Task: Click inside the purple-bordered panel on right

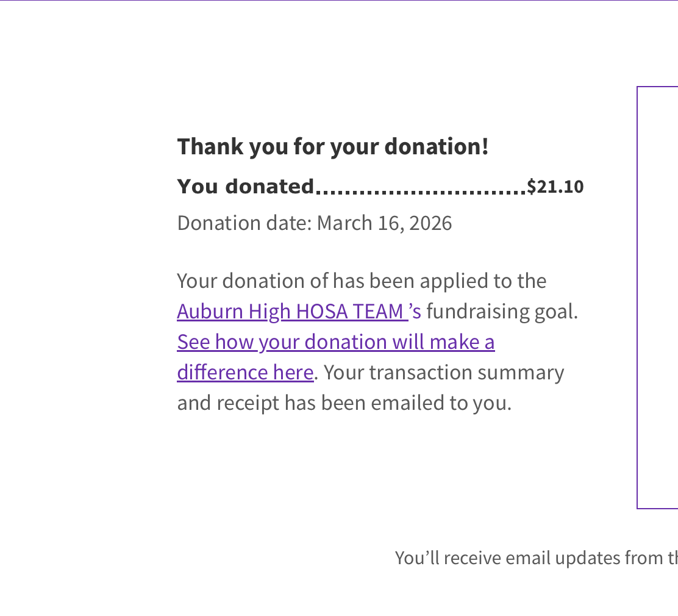Action: coord(657,298)
